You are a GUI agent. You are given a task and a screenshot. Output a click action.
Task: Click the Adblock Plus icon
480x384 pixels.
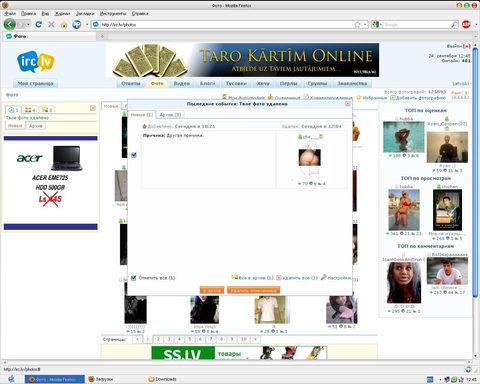click(466, 24)
